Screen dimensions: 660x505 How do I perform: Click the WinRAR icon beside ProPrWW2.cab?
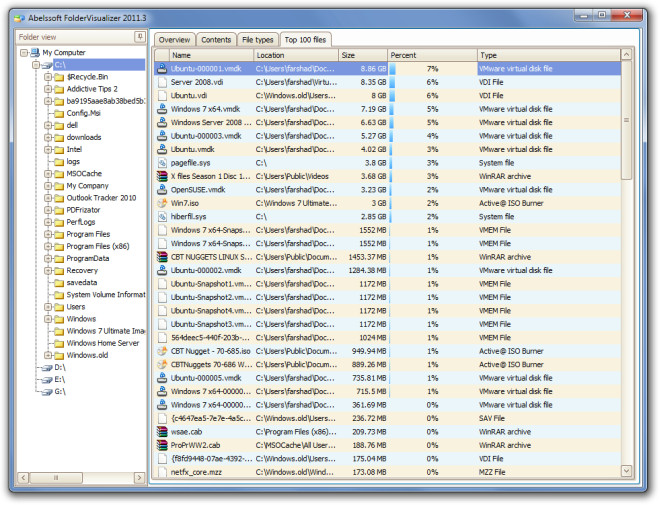162,445
